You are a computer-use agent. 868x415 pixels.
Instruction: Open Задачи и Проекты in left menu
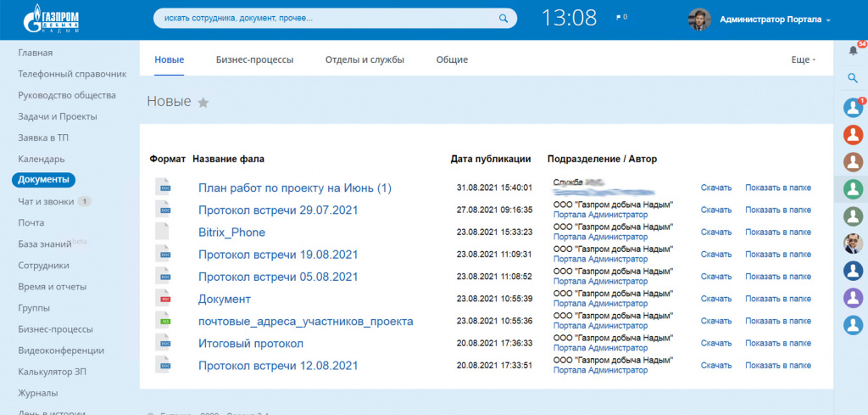[58, 116]
